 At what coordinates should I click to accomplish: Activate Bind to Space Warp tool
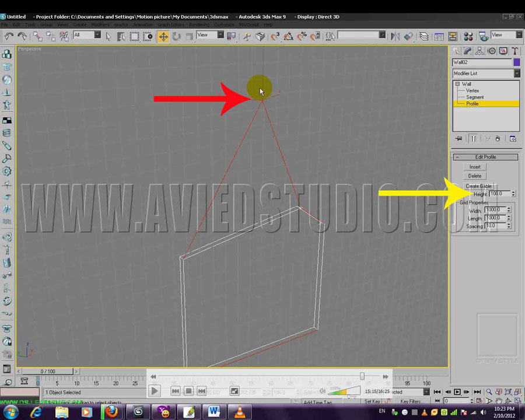[64, 36]
